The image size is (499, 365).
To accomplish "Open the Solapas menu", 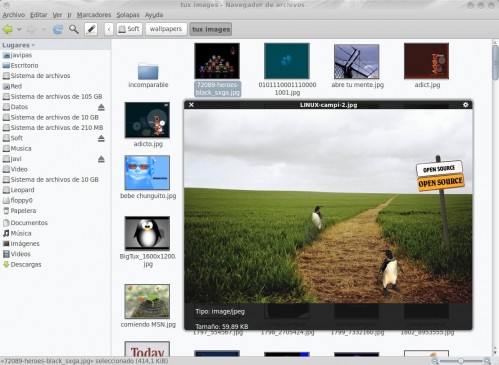I will click(x=128, y=15).
